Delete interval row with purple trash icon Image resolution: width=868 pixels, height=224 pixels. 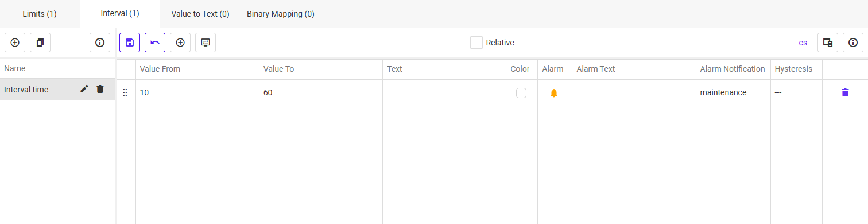pyautogui.click(x=845, y=92)
